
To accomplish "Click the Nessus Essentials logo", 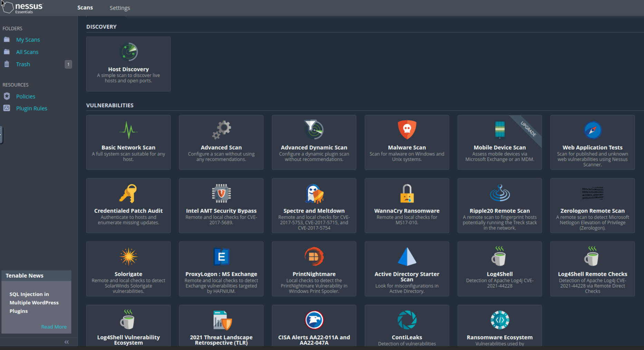I will pos(23,8).
